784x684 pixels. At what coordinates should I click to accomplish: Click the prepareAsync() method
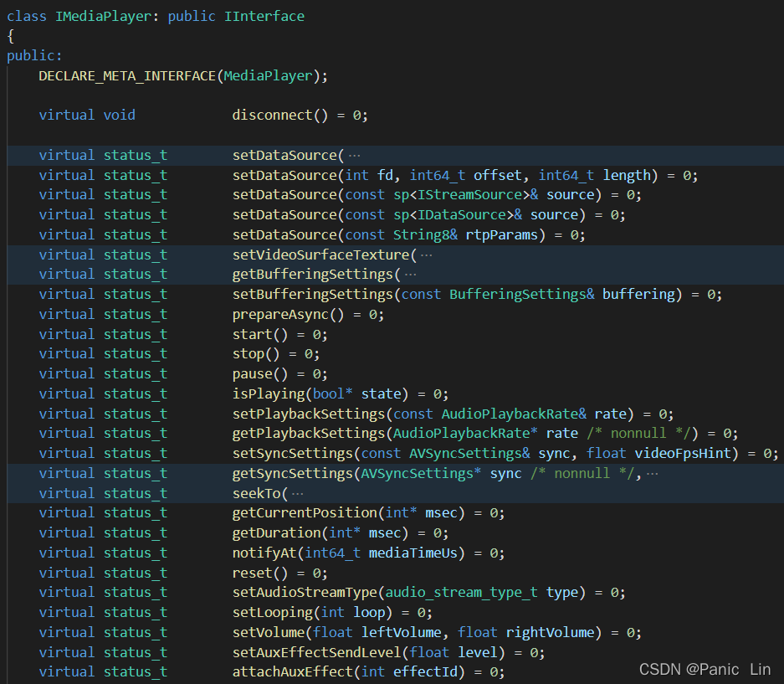tap(288, 315)
